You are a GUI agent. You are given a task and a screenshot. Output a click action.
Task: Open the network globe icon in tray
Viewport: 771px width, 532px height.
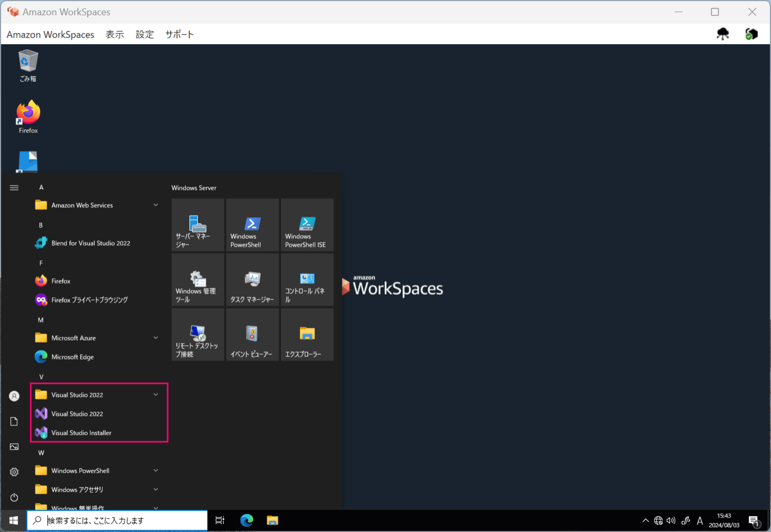[x=658, y=521]
